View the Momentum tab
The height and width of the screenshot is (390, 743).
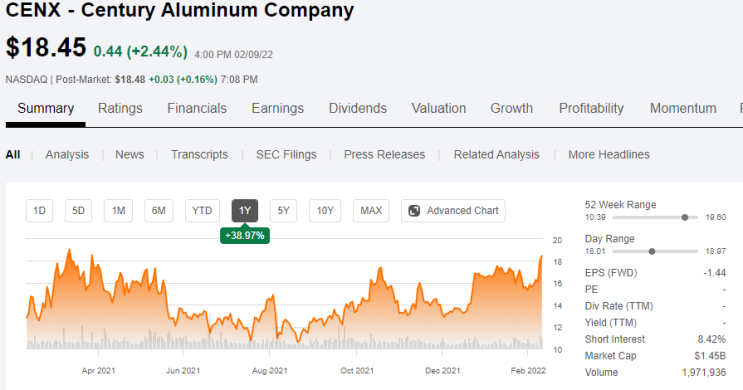(x=683, y=109)
